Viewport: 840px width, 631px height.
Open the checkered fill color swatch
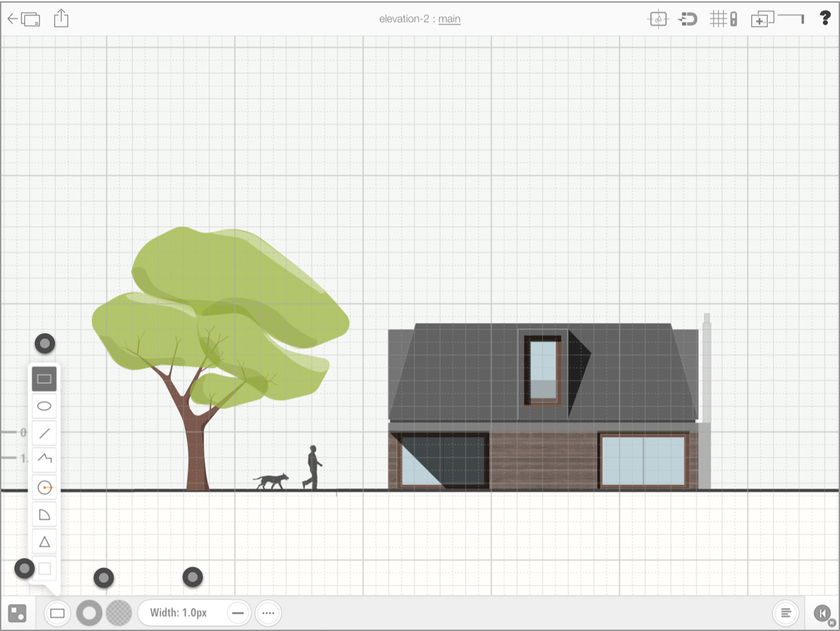pos(119,613)
